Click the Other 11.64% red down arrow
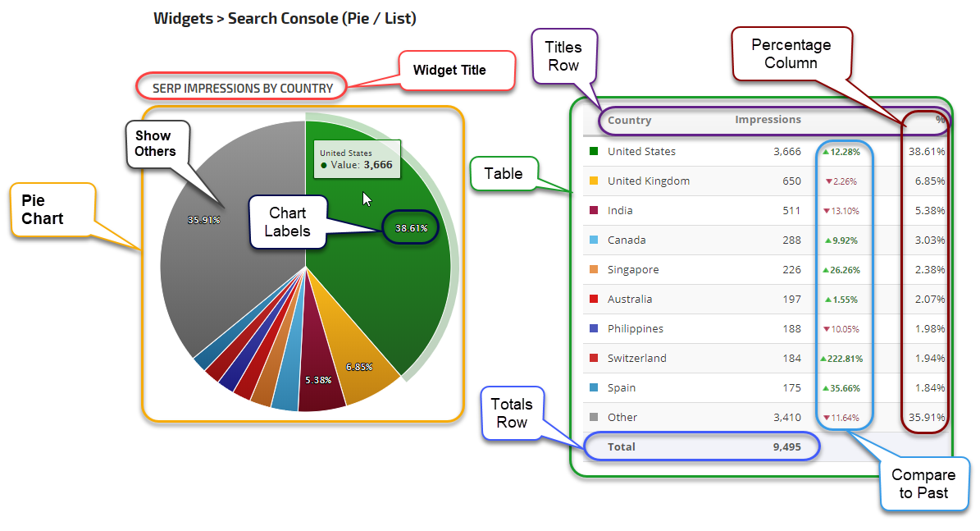This screenshot has width=980, height=531. tap(827, 418)
